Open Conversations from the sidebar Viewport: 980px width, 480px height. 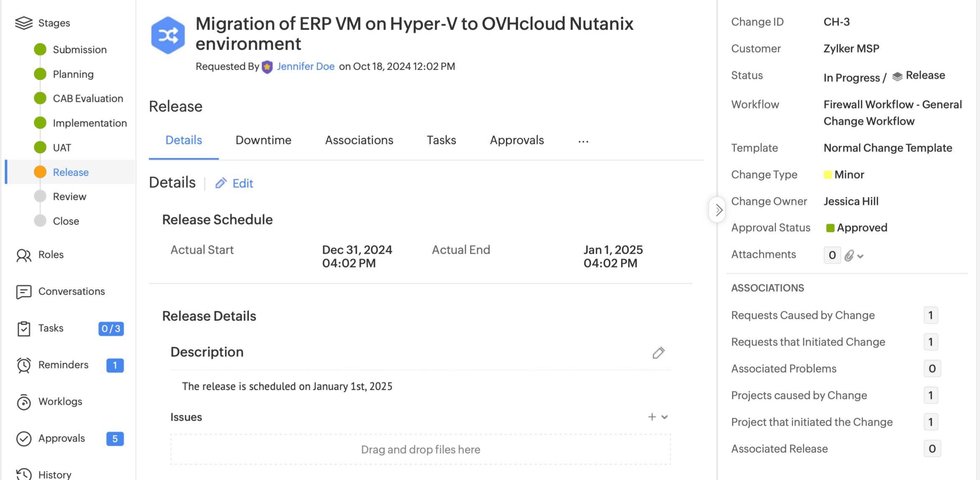71,291
